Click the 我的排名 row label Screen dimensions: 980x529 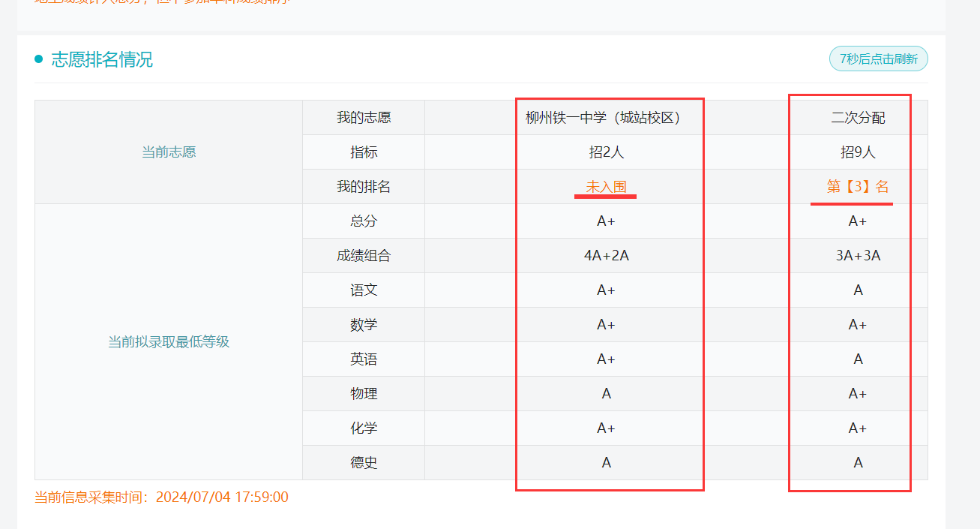tap(364, 187)
